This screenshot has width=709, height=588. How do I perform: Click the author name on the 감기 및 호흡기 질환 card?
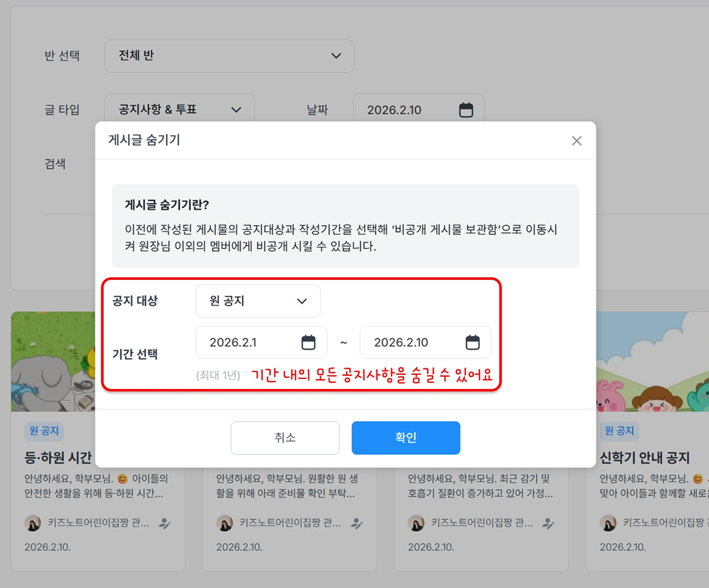pyautogui.click(x=482, y=523)
